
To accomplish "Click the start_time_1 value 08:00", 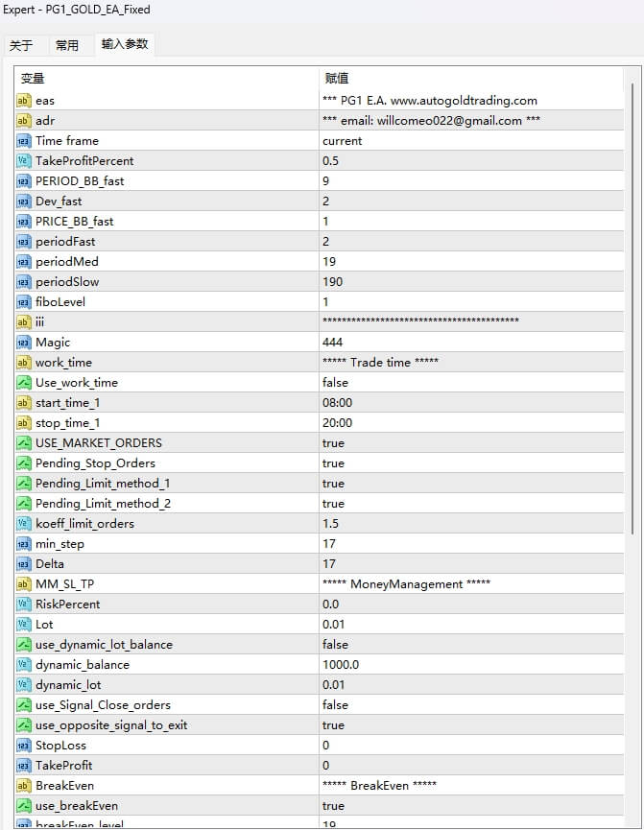I will [x=338, y=403].
